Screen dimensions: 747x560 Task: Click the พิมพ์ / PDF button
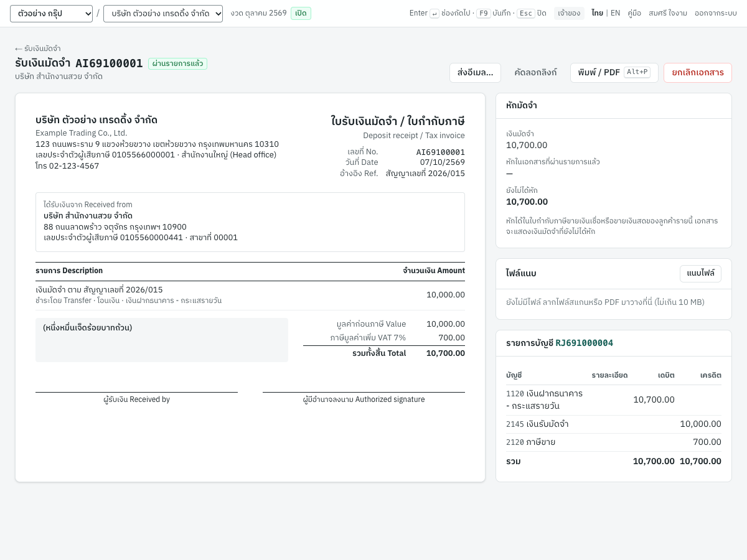pyautogui.click(x=614, y=73)
